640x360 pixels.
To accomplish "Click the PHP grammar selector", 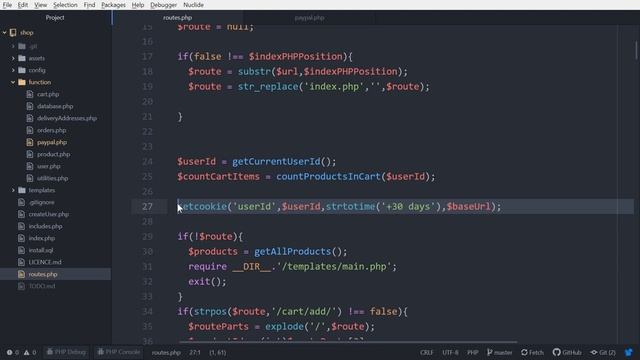I will pyautogui.click(x=473, y=352).
